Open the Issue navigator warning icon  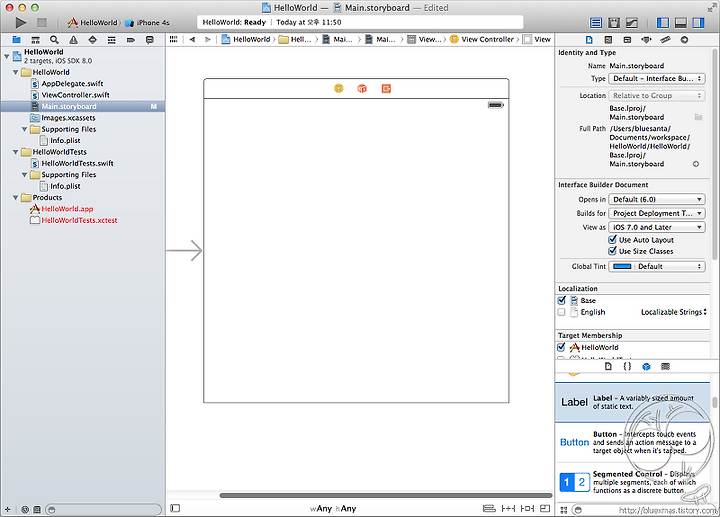[x=73, y=40]
